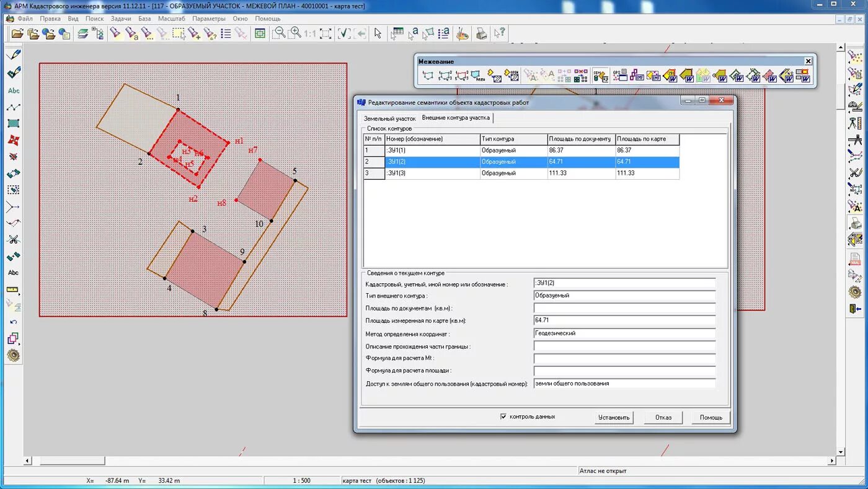This screenshot has height=489, width=868.
Task: Click the printer icon in the right panel
Action: click(x=856, y=223)
